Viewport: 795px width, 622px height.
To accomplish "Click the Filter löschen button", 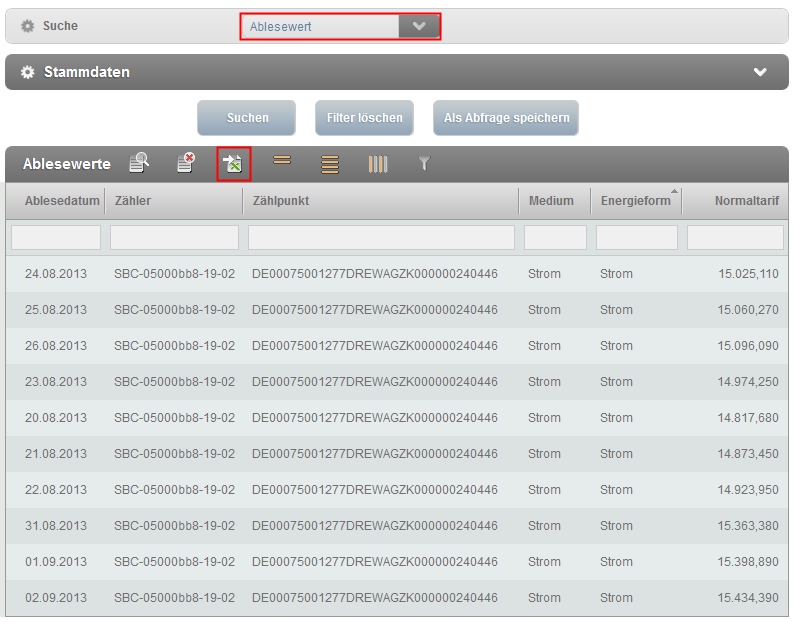I will tap(365, 118).
